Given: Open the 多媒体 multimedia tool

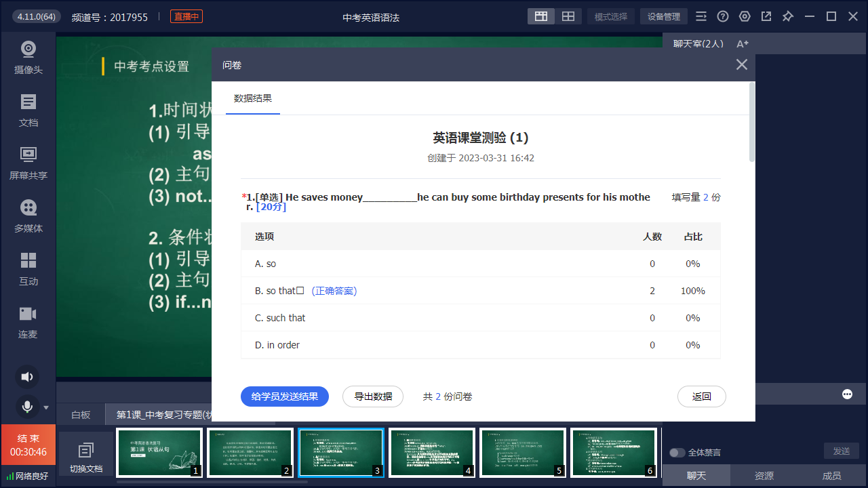Looking at the screenshot, I should coord(28,216).
